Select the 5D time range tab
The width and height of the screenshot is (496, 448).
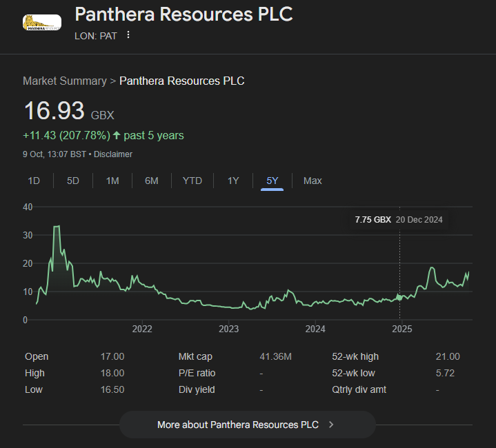click(73, 181)
